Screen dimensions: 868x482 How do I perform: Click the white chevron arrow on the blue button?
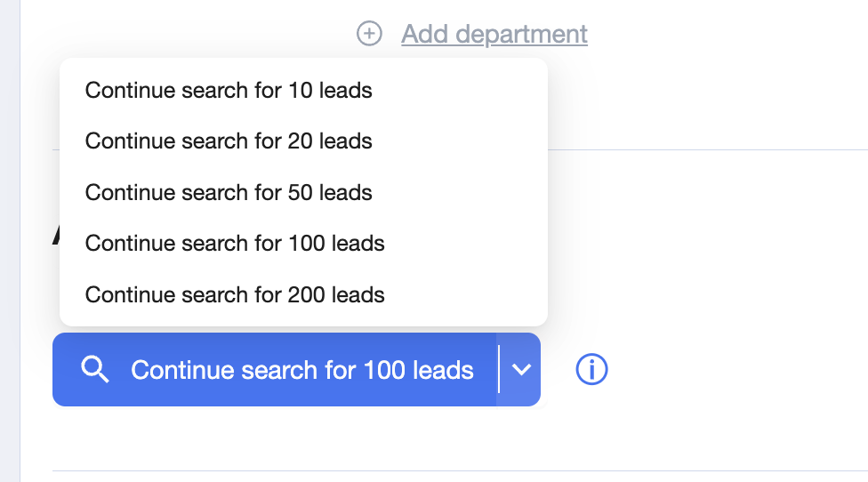coord(521,370)
